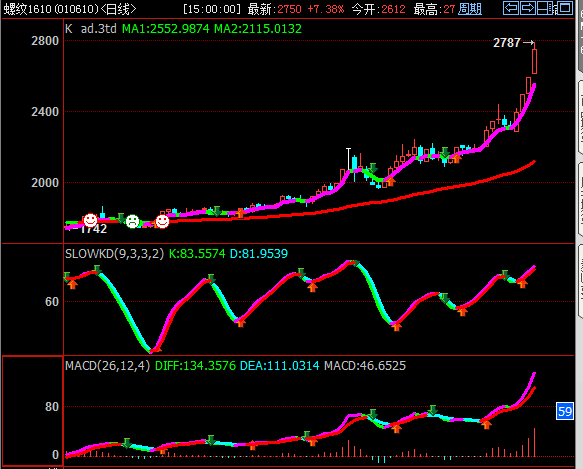The width and height of the screenshot is (583, 469).
Task: Click the MACD:46.6525 value
Action: coord(365,366)
